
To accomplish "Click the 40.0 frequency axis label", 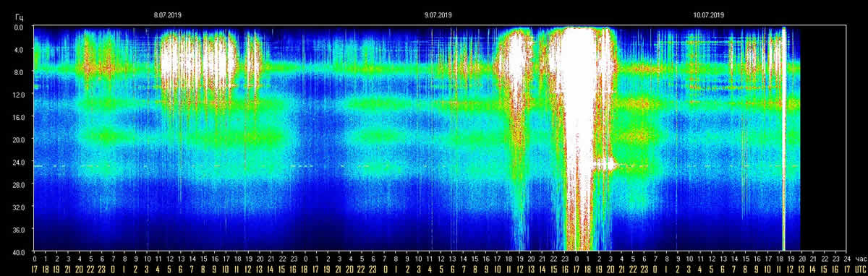I will (x=19, y=252).
